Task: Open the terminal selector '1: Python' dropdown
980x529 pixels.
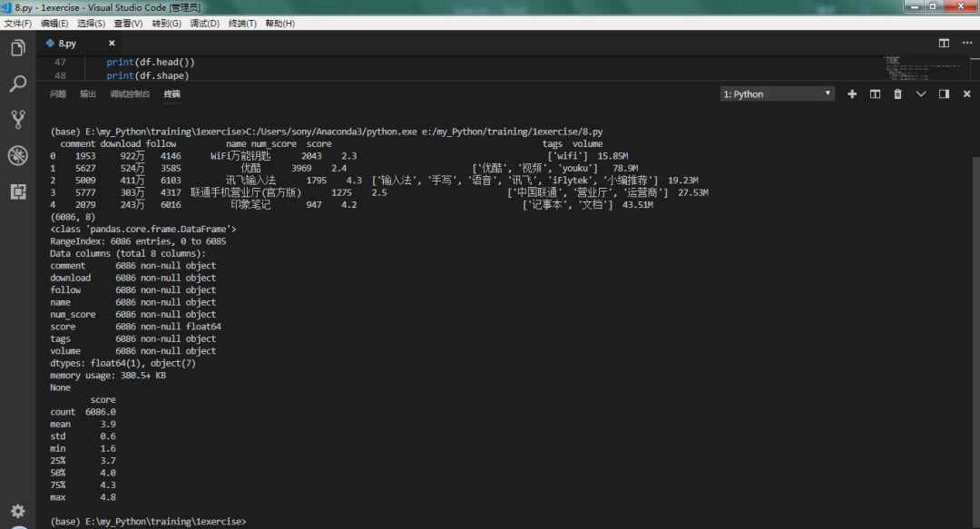Action: (777, 93)
